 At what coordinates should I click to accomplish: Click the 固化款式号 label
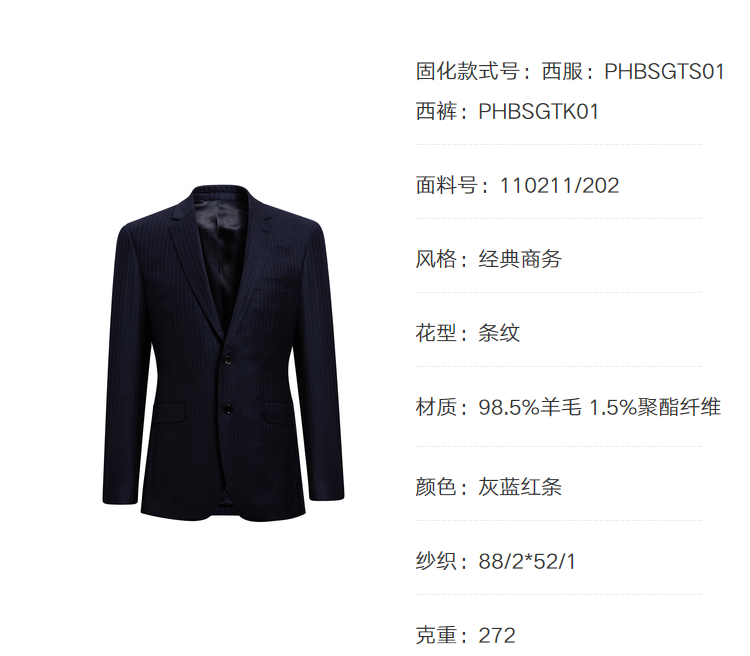click(467, 72)
